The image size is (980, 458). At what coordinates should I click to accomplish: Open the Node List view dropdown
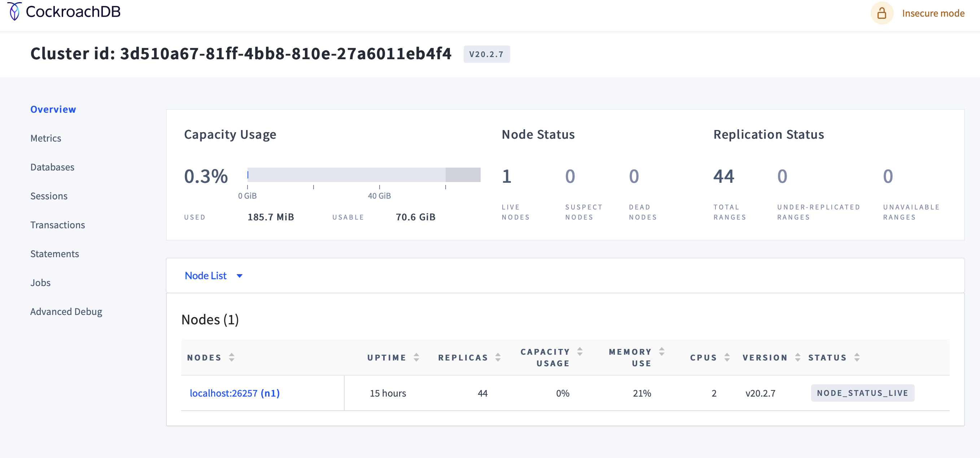(213, 275)
